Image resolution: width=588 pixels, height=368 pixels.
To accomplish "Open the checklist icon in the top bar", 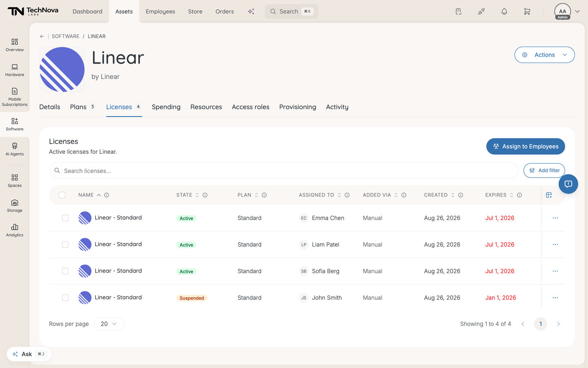I will (x=459, y=11).
